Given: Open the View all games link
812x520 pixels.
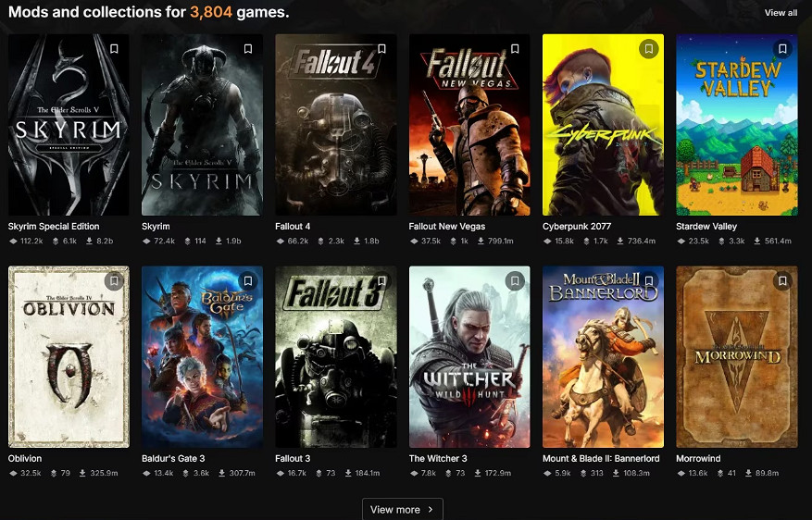Looking at the screenshot, I should click(781, 13).
